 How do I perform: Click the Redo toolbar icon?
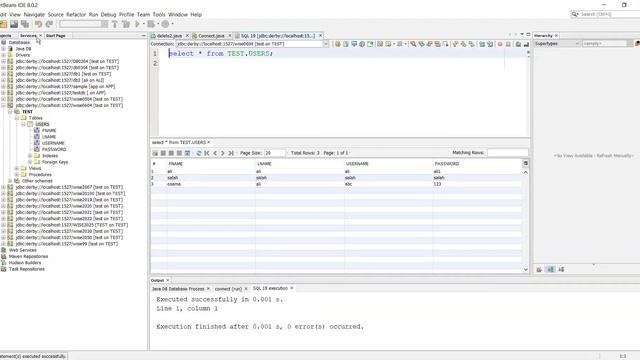(49, 24)
